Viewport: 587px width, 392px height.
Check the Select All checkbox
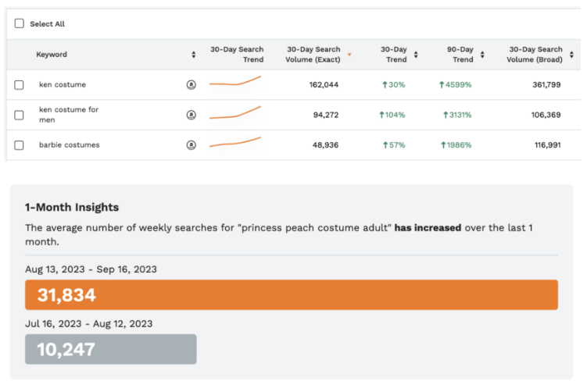click(x=20, y=24)
